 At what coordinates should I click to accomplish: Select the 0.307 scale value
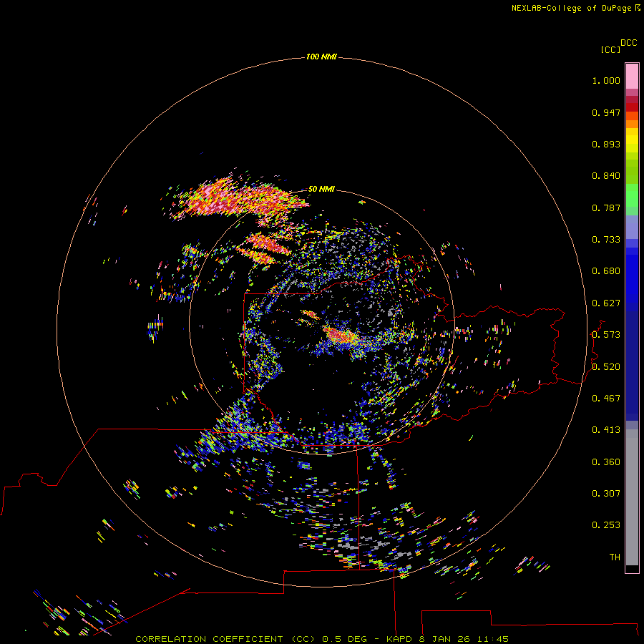(606, 494)
